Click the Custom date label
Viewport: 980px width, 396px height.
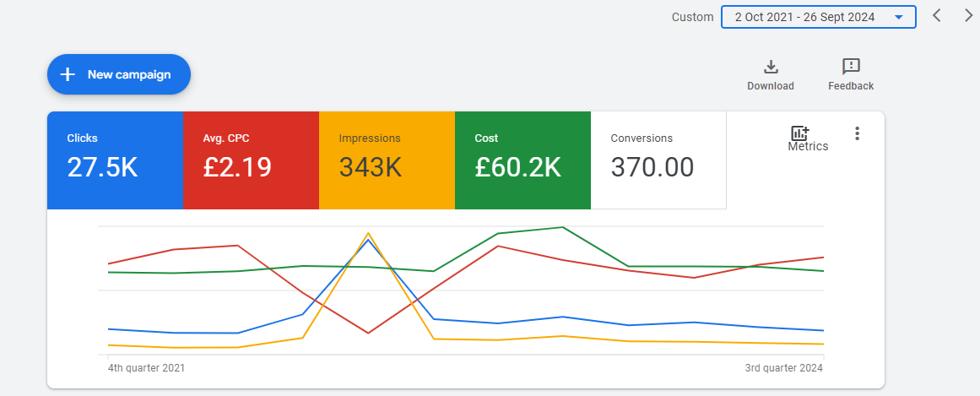click(x=692, y=18)
